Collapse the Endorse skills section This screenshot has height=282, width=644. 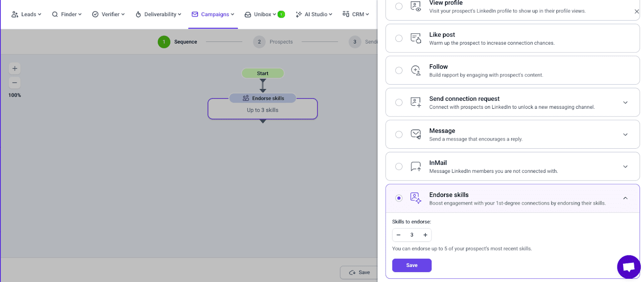pyautogui.click(x=625, y=198)
